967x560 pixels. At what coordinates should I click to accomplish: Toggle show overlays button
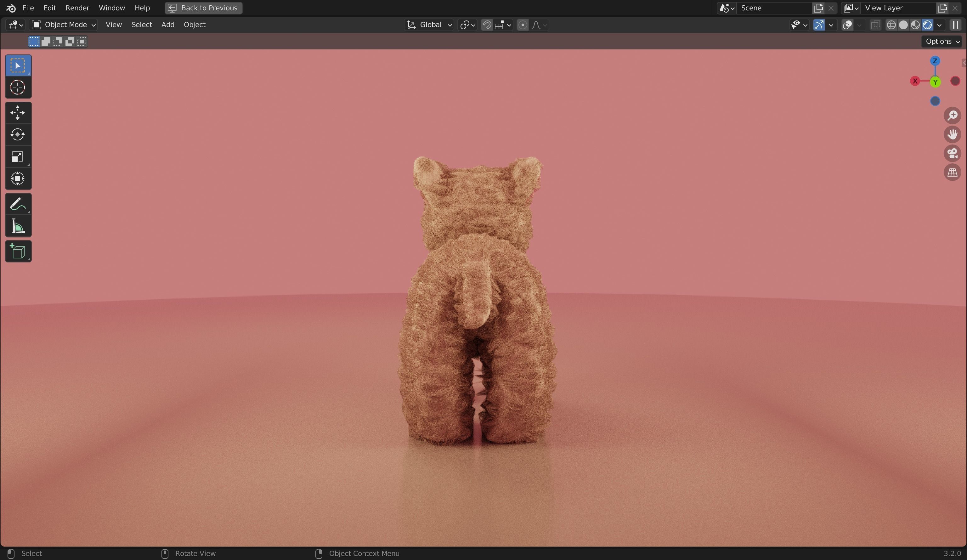click(847, 25)
